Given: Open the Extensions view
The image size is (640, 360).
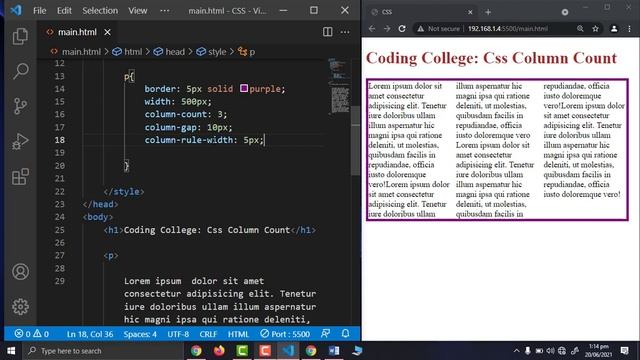Looking at the screenshot, I should tap(20, 176).
